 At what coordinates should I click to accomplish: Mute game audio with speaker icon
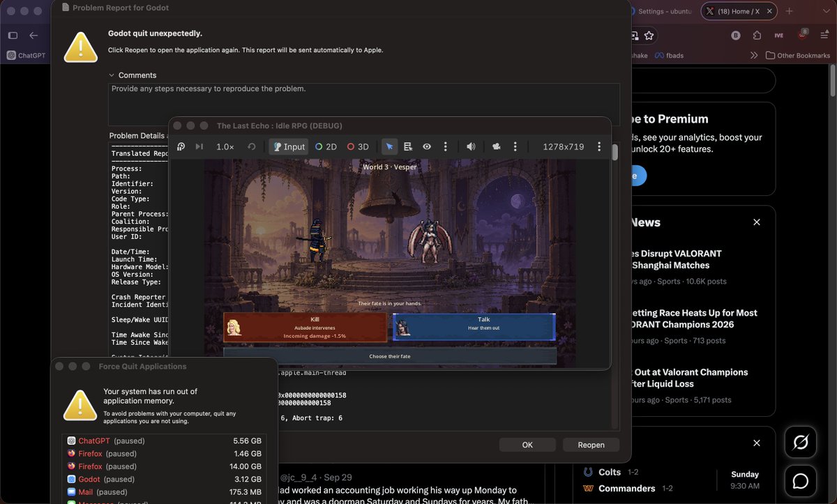coord(471,146)
